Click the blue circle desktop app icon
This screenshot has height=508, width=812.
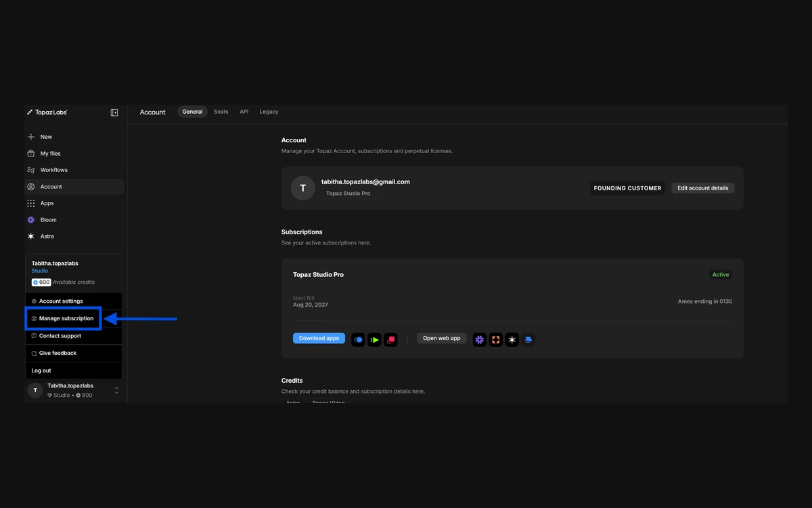359,339
